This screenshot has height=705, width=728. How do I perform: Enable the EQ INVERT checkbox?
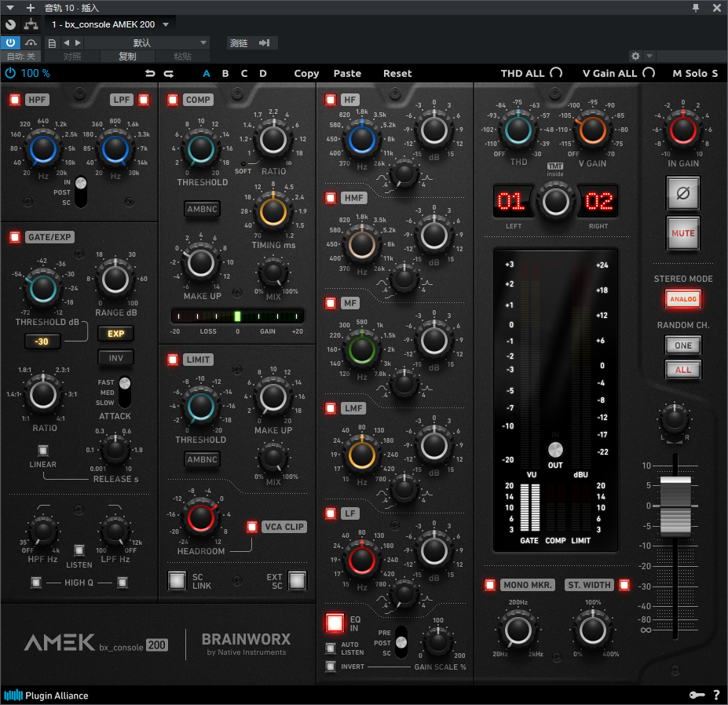[330, 667]
